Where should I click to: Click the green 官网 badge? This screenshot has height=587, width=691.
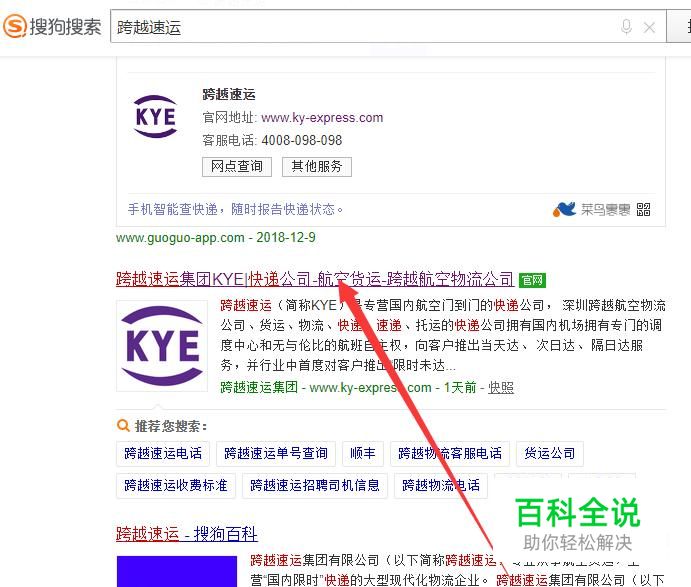(x=532, y=280)
